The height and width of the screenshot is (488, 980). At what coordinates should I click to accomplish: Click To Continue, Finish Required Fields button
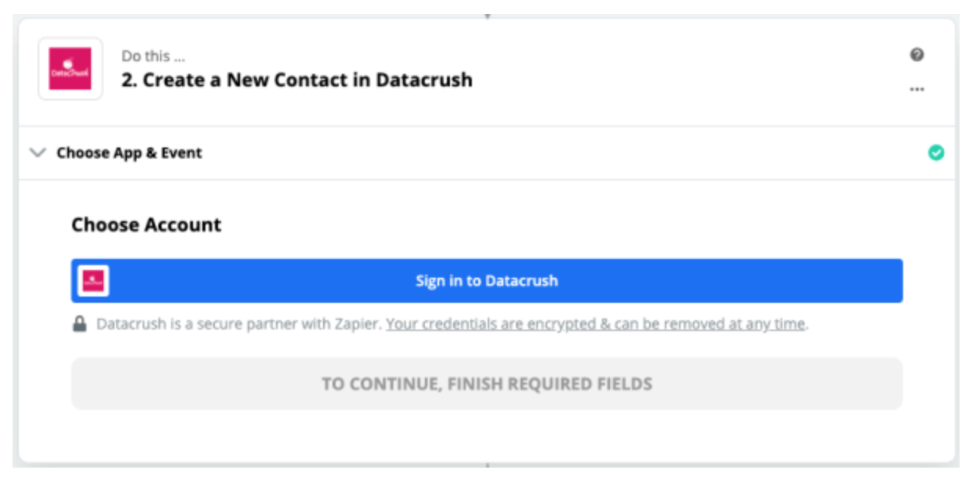487,384
